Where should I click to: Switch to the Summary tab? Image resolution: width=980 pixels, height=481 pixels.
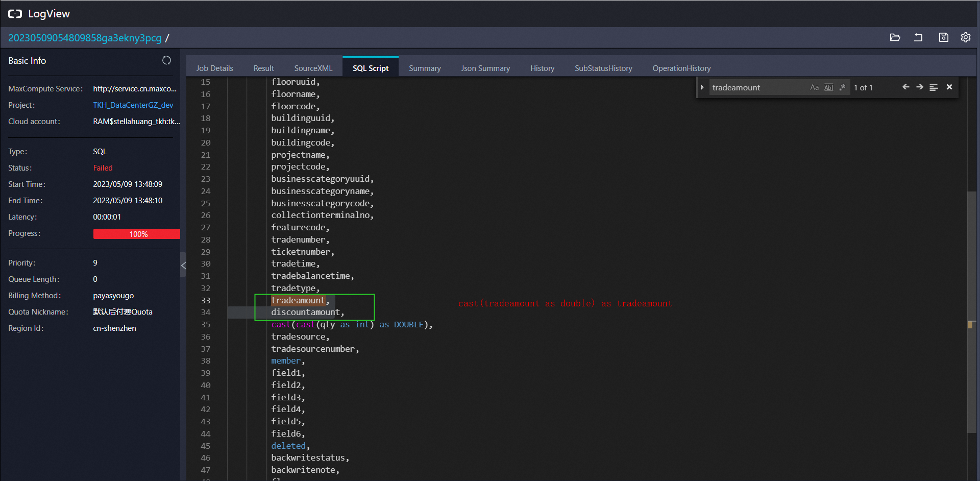coord(425,68)
